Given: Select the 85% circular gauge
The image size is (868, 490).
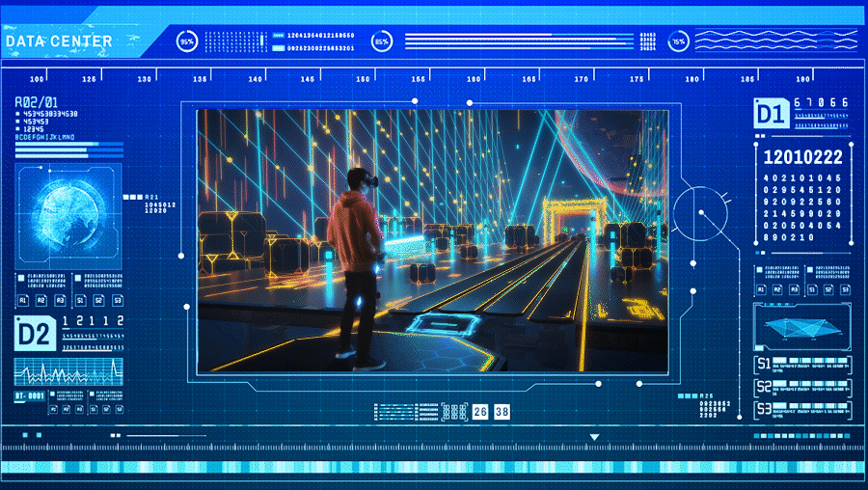Looking at the screenshot, I should (x=382, y=41).
